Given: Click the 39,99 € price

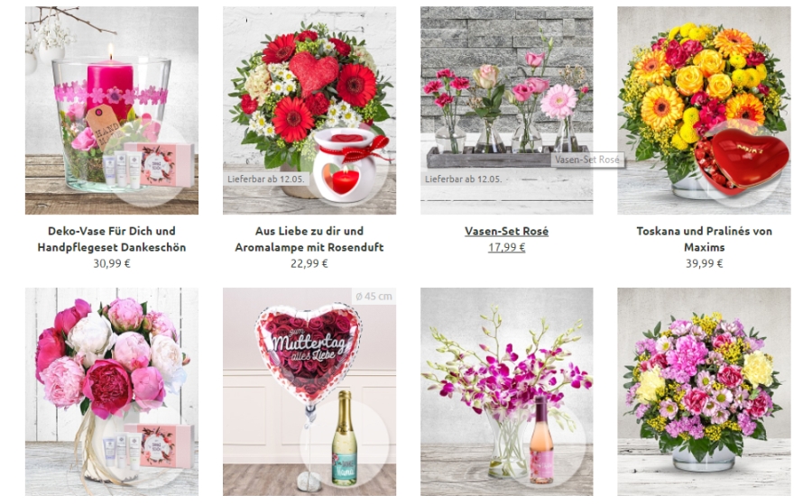Looking at the screenshot, I should 704,263.
